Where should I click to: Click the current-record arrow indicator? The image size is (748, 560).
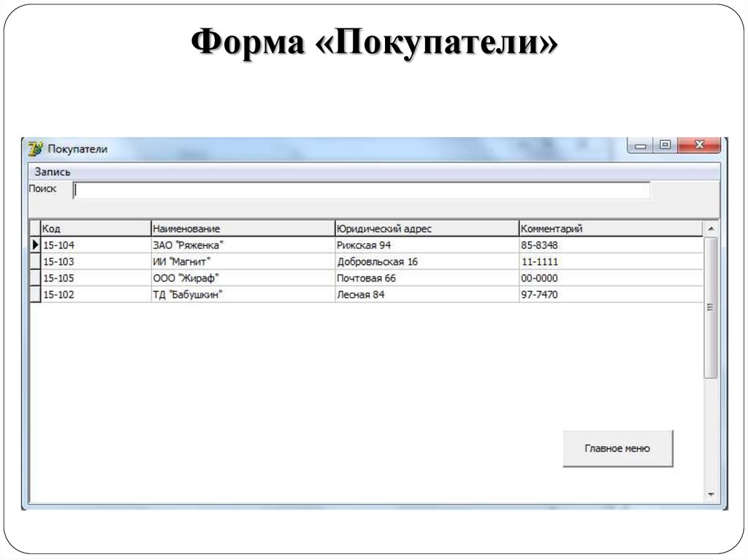[x=35, y=245]
